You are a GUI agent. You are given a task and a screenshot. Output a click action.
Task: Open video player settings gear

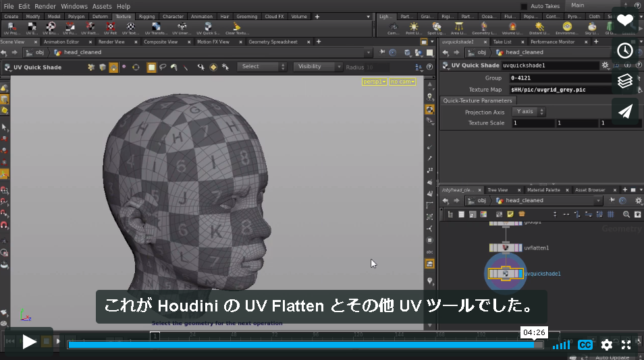(x=606, y=344)
